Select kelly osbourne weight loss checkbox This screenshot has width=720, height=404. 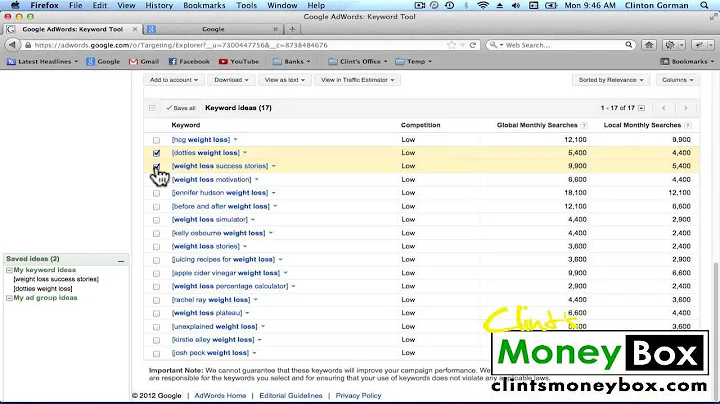[157, 233]
